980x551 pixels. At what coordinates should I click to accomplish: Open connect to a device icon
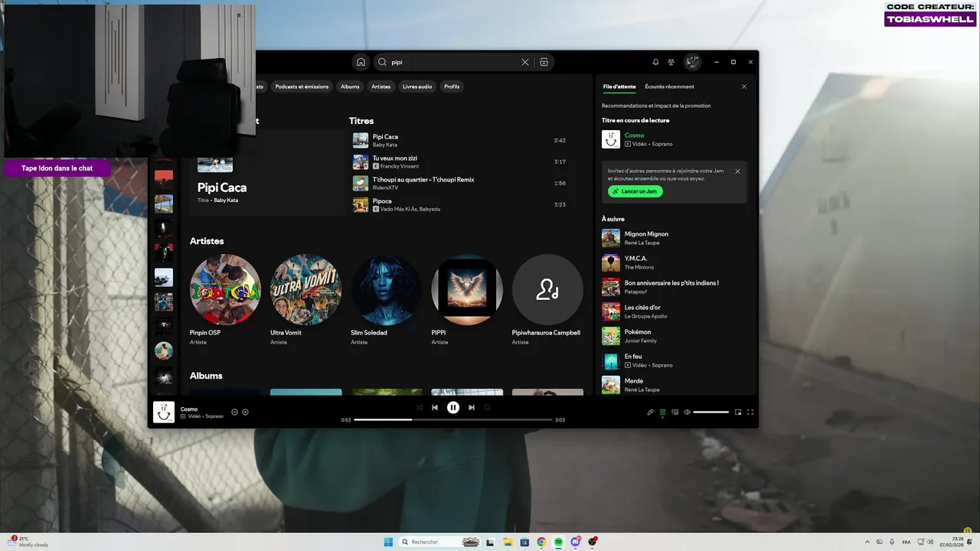675,412
